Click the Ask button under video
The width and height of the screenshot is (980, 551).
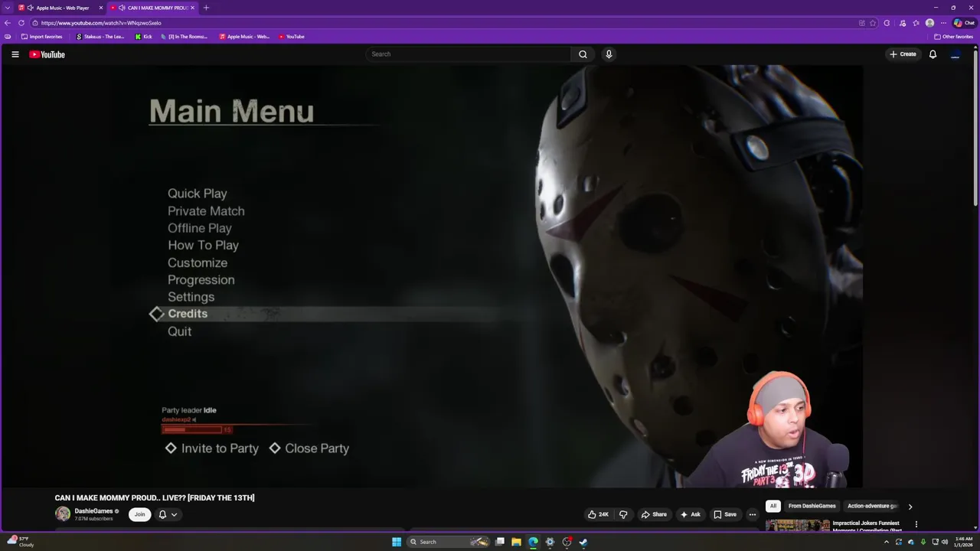[x=691, y=514]
